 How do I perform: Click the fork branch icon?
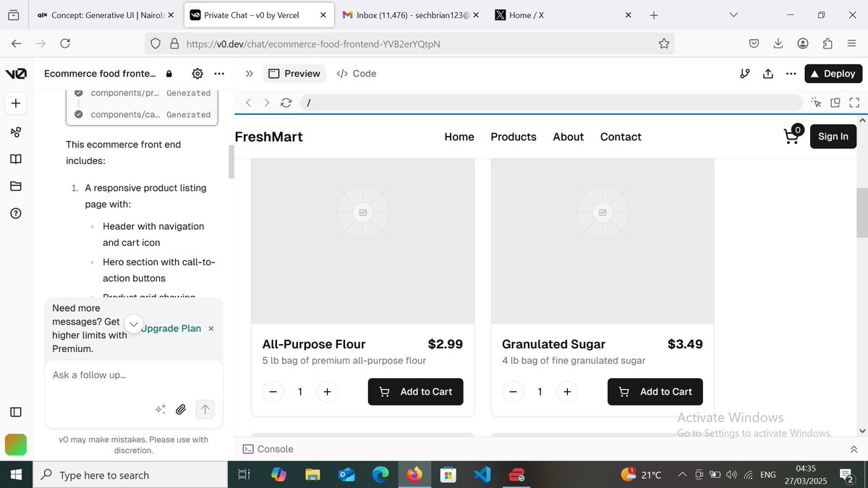tap(745, 74)
